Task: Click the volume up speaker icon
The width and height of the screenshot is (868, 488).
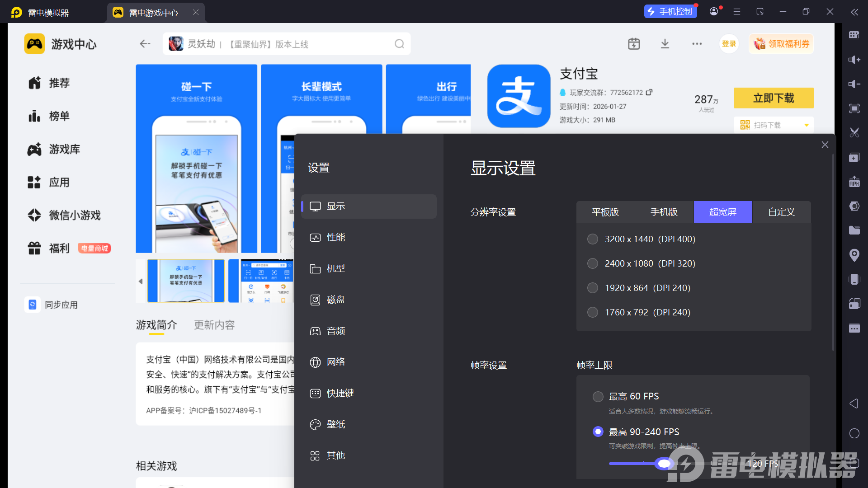Action: click(x=854, y=60)
